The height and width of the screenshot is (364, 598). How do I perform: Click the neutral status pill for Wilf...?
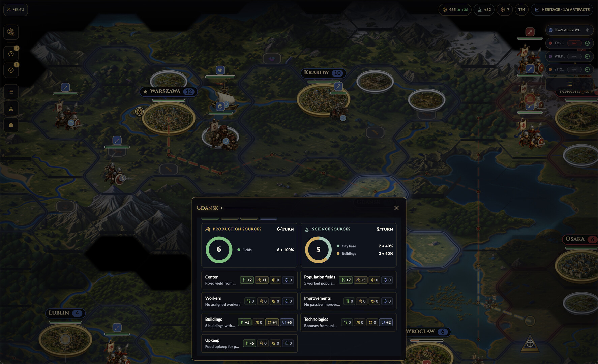click(x=574, y=56)
